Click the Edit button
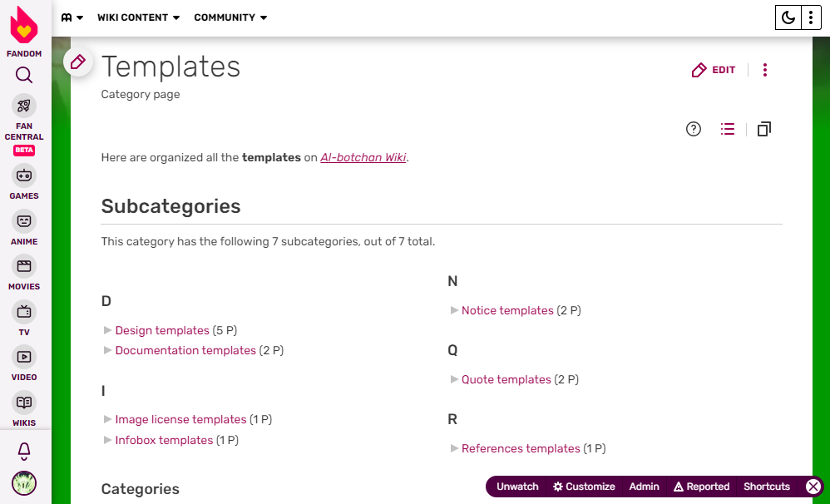 coord(714,70)
